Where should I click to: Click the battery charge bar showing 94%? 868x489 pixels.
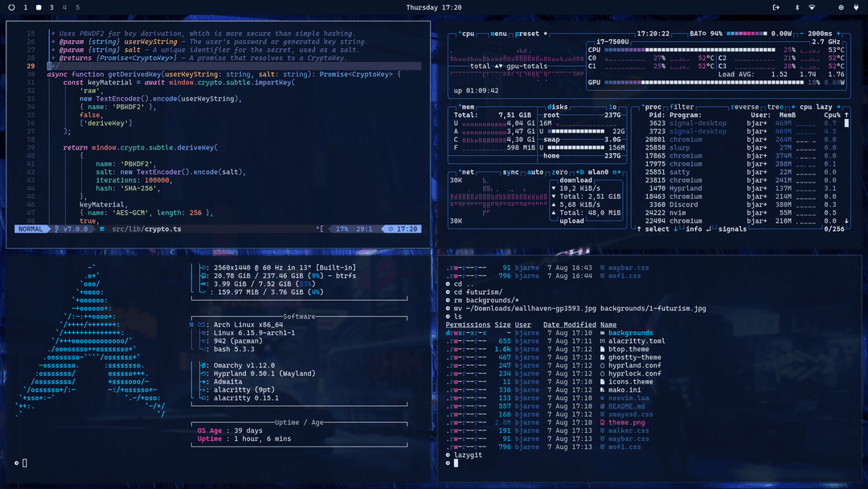746,32
